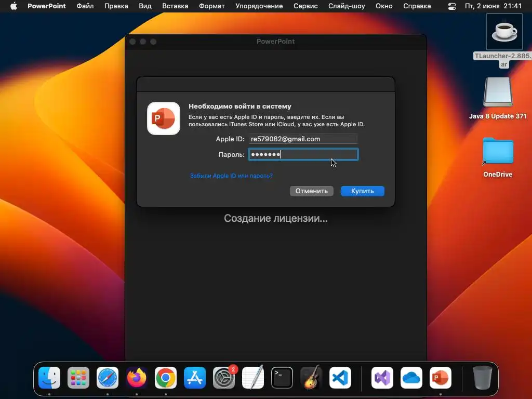
Task: Open the Слайд-шоу menu
Action: (x=347, y=6)
